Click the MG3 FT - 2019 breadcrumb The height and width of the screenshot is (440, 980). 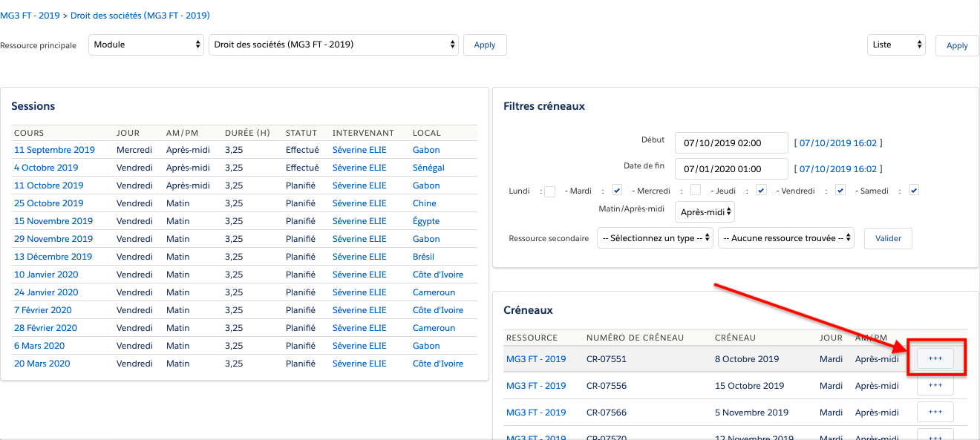point(31,16)
